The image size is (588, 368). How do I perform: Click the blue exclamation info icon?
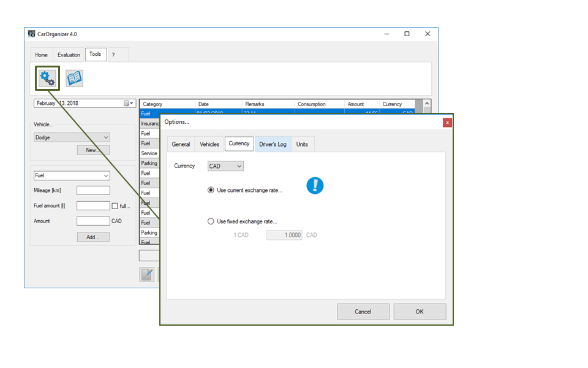[x=315, y=186]
